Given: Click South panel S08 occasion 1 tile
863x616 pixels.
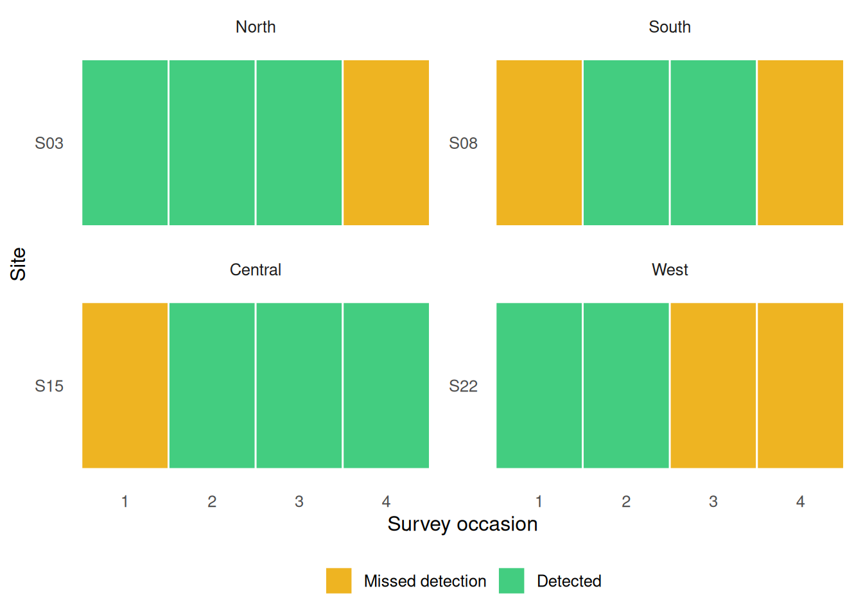Looking at the screenshot, I should click(539, 142).
